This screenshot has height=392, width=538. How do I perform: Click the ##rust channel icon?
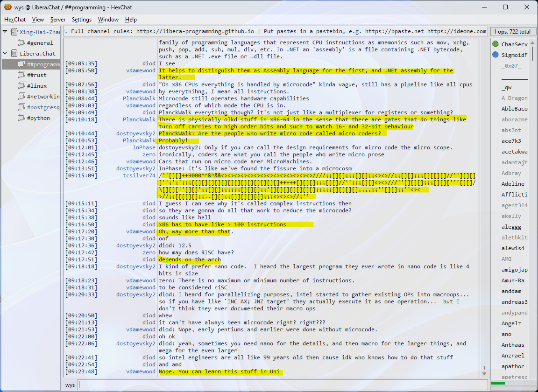(x=21, y=75)
